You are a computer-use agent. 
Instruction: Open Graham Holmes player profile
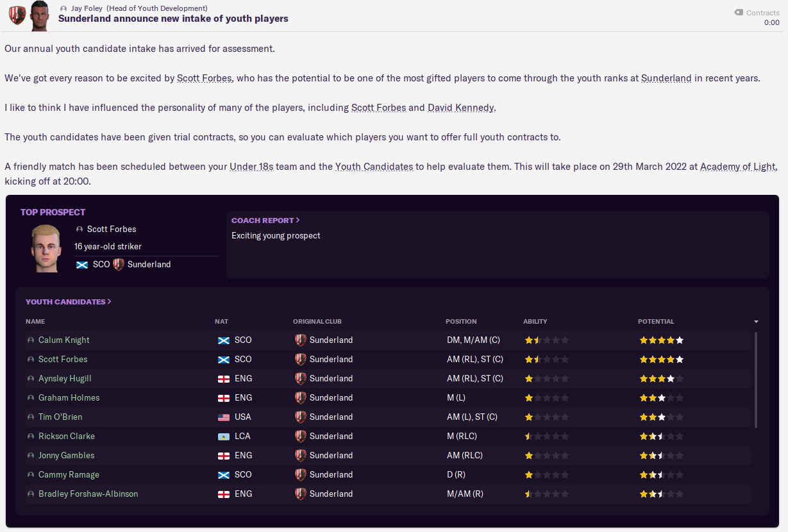69,398
